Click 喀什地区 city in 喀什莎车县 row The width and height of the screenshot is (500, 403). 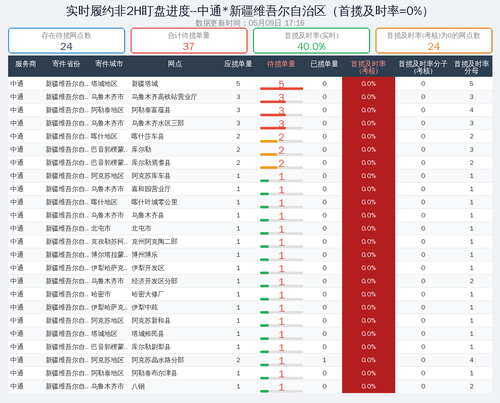point(104,136)
